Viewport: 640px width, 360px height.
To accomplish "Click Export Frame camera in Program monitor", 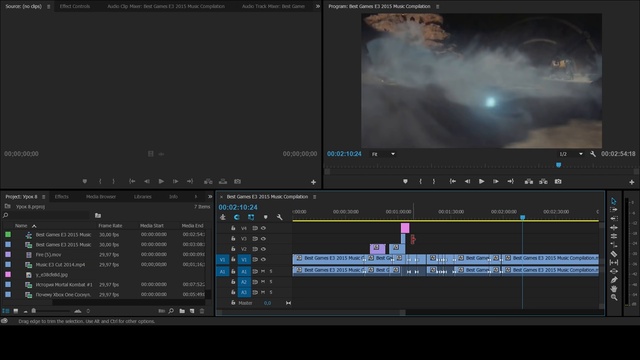I will [x=558, y=181].
